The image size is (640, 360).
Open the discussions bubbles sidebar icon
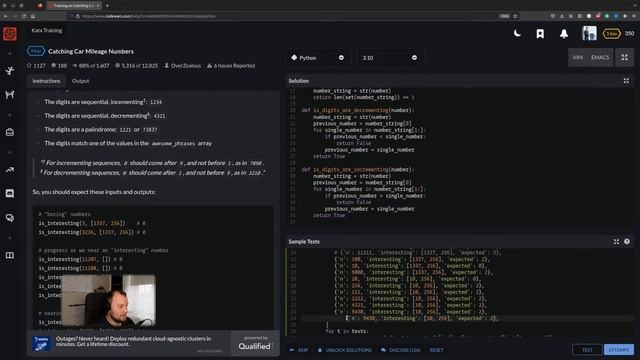(x=10, y=218)
